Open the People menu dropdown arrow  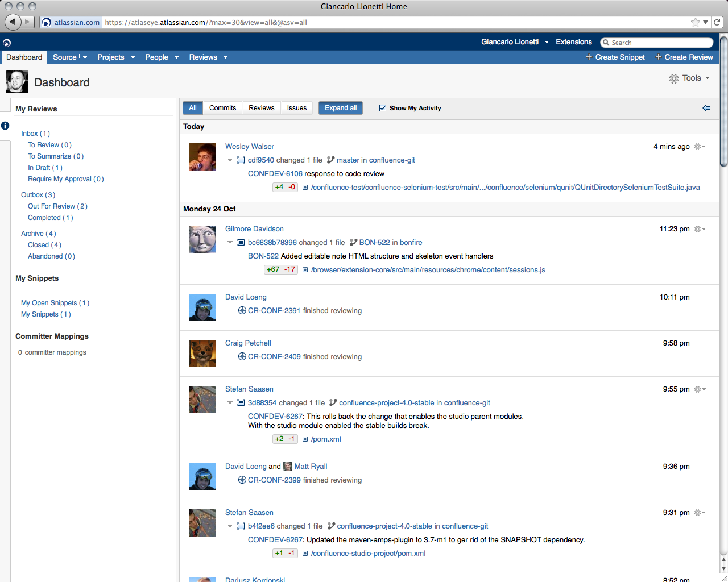coord(176,57)
